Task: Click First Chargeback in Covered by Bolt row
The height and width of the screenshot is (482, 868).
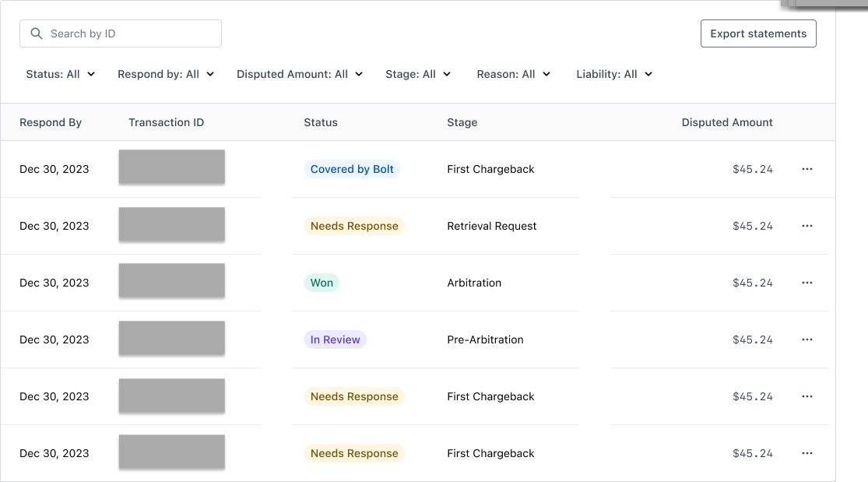Action: (x=490, y=169)
